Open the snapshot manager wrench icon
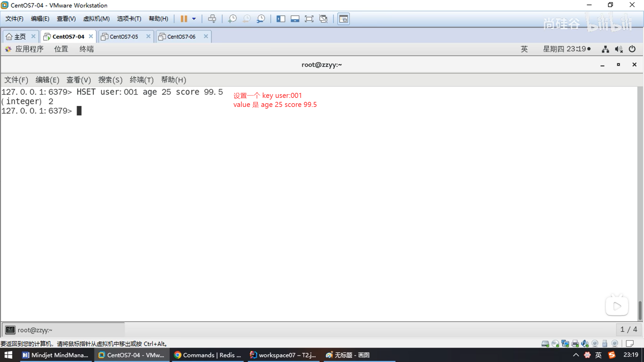The height and width of the screenshot is (362, 644). pos(261,19)
